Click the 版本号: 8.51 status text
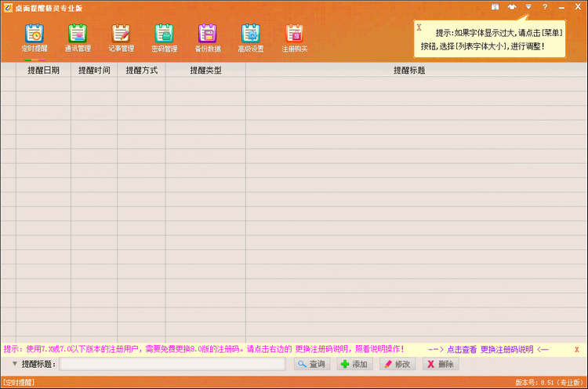Image resolution: width=588 pixels, height=389 pixels. click(550, 383)
